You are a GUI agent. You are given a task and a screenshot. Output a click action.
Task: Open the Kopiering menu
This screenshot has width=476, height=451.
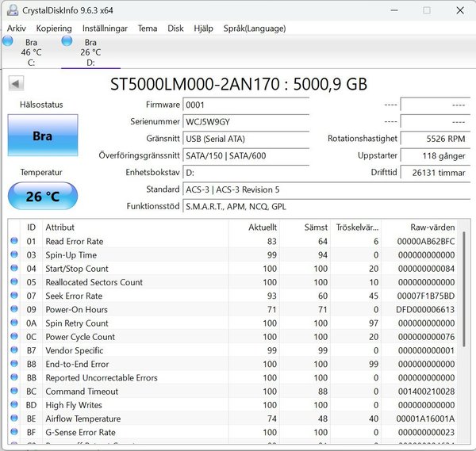click(54, 29)
